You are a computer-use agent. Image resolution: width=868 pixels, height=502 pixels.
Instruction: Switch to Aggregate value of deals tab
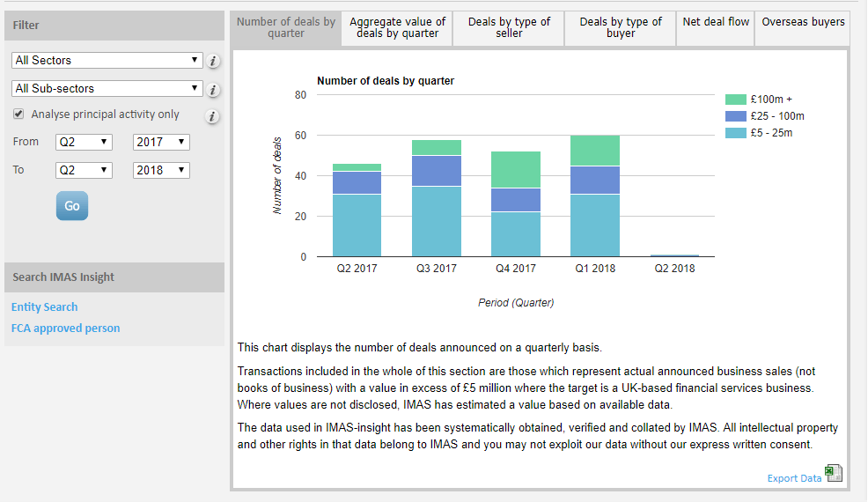(x=398, y=27)
